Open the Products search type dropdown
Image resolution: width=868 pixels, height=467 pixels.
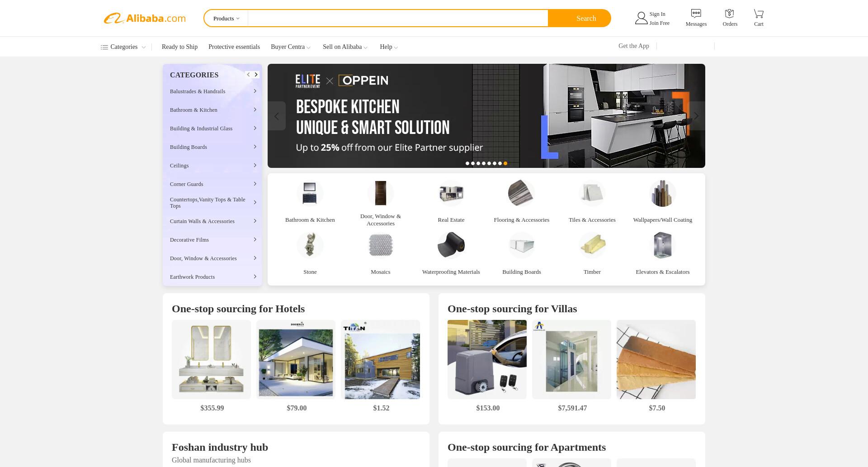click(226, 19)
